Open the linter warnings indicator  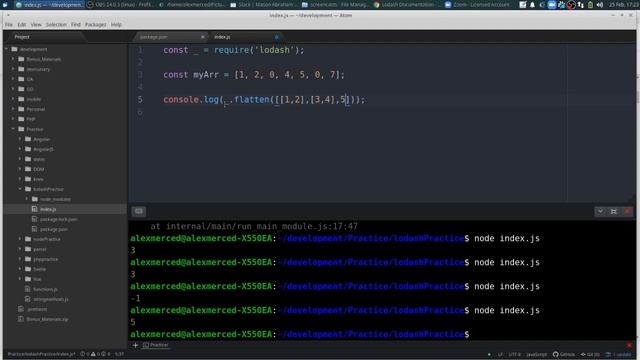pyautogui.click(x=95, y=354)
